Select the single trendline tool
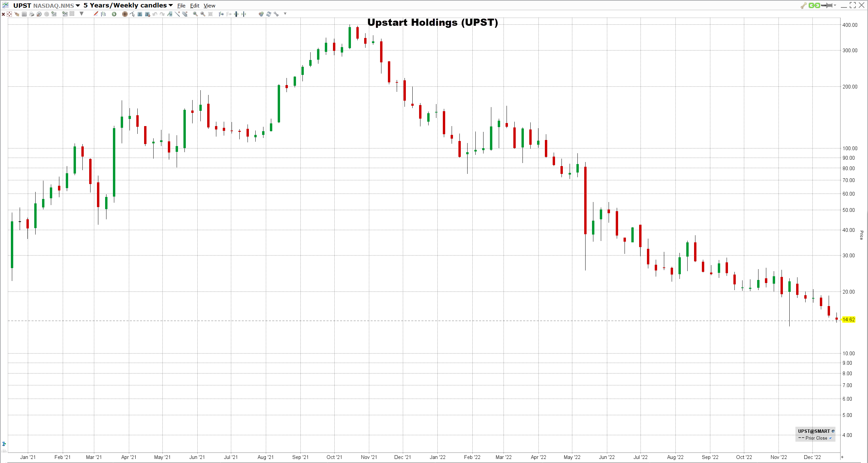868x463 pixels. tap(177, 14)
